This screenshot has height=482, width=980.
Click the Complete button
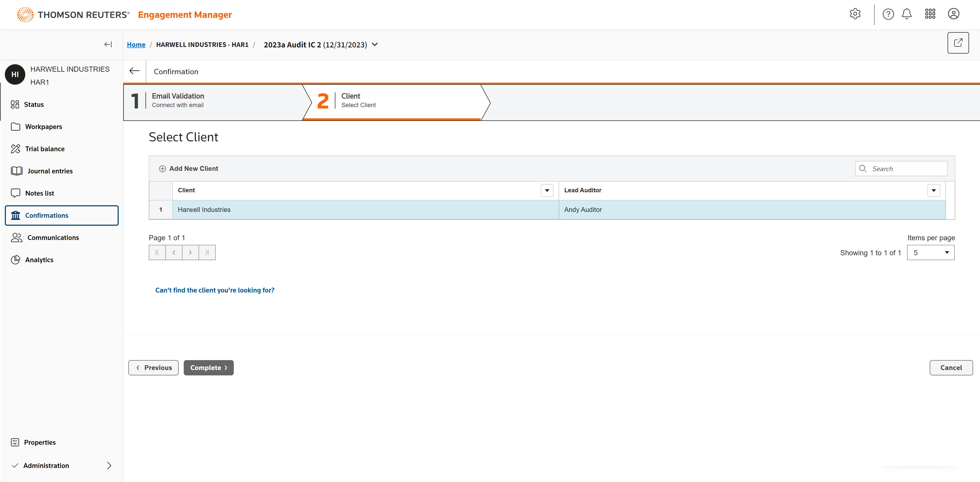click(x=209, y=367)
